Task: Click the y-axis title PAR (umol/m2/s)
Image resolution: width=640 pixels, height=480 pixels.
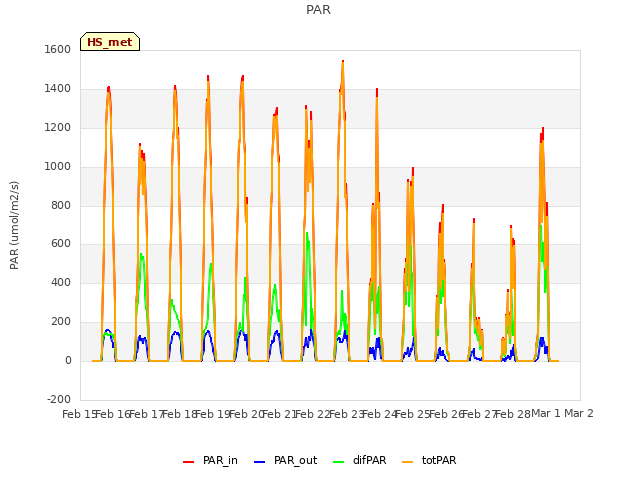Action: pyautogui.click(x=14, y=225)
